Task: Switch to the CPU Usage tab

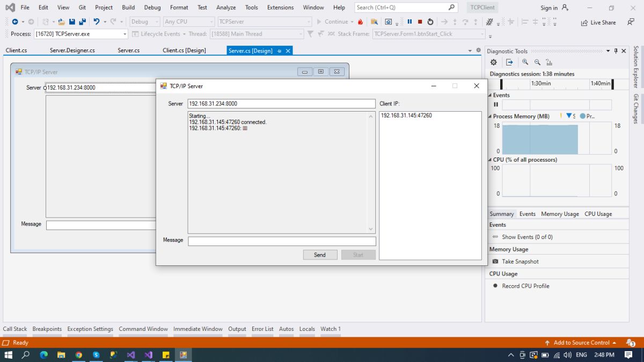Action: [598, 214]
